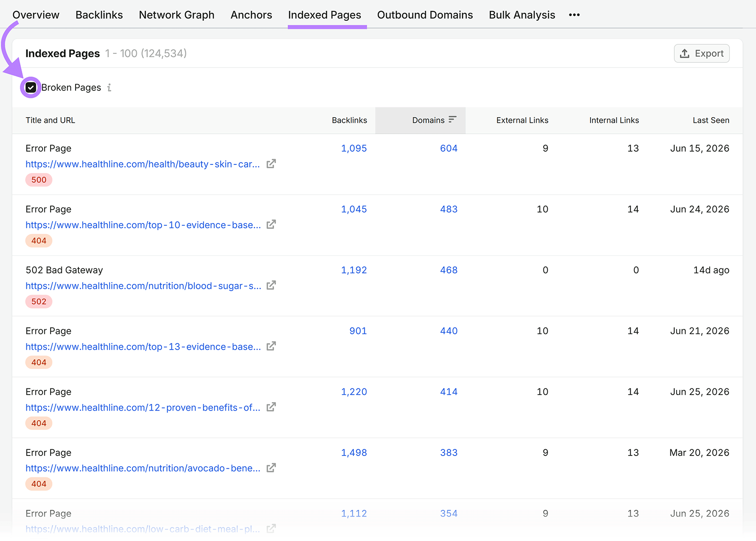
Task: Sort by Internal Links column header
Action: (x=614, y=120)
